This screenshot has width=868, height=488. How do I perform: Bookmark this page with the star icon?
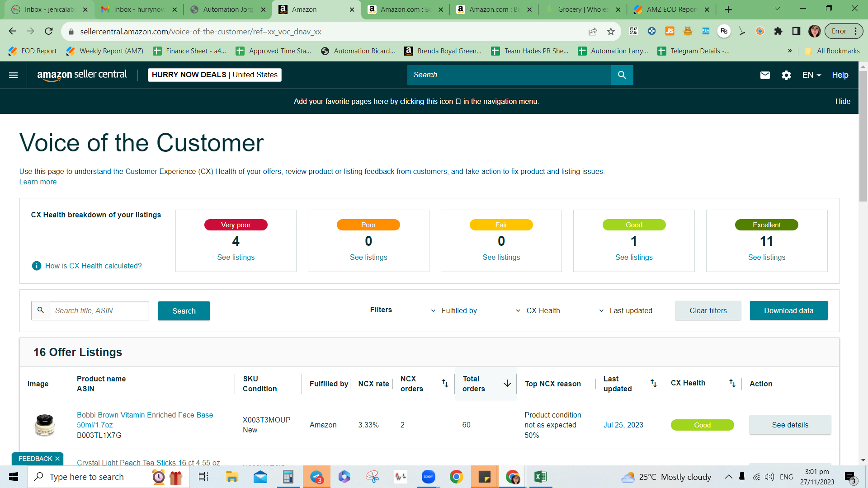pos(611,32)
